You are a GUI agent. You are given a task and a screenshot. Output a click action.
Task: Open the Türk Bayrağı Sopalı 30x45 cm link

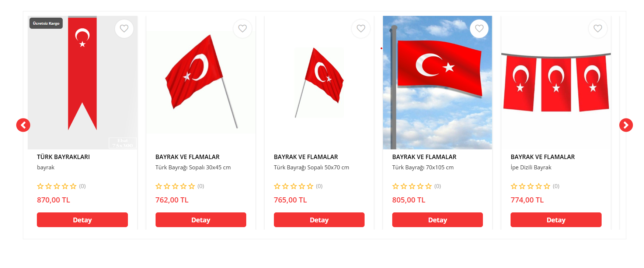[x=193, y=167]
